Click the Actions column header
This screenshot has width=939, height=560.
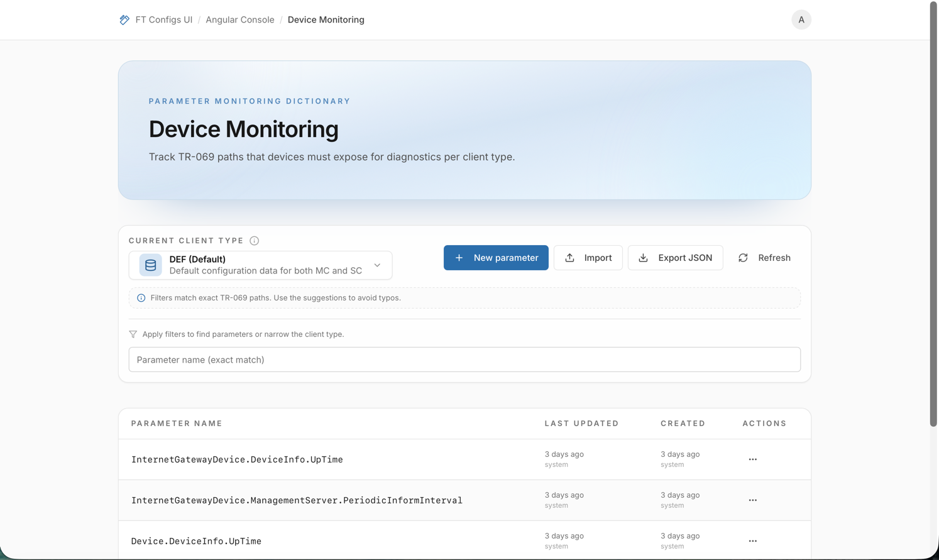[x=764, y=424]
